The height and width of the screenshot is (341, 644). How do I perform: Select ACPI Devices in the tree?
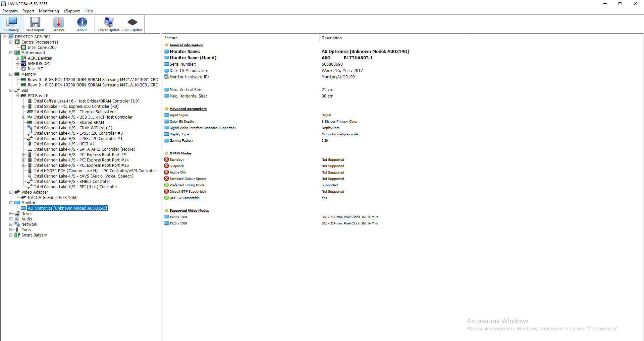click(40, 58)
